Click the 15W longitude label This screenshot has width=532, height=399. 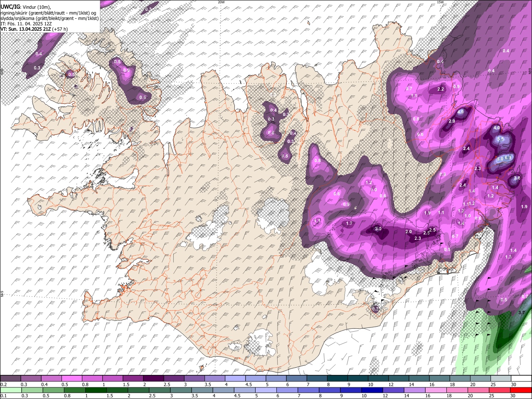point(440,2)
